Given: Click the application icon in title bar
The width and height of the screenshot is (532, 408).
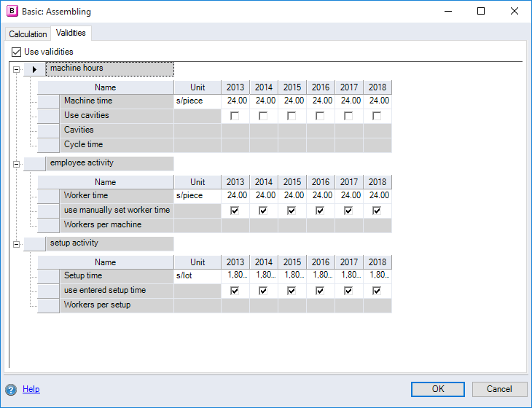Looking at the screenshot, I should tap(12, 12).
